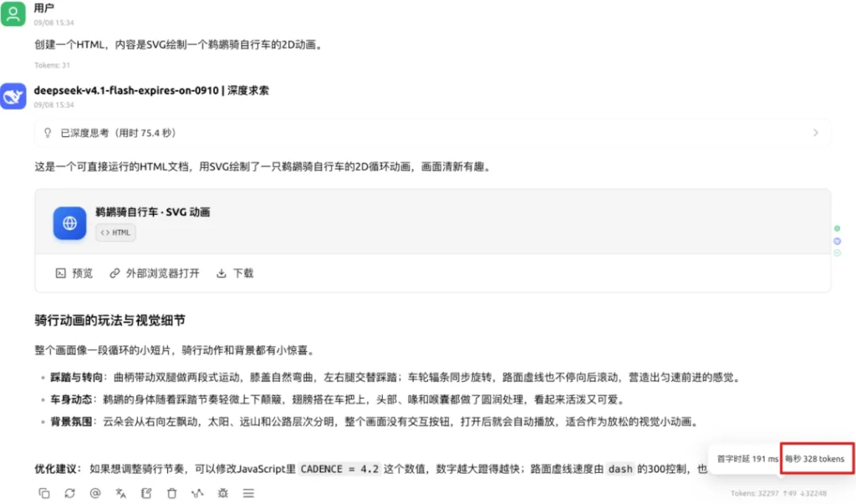Click the bold bullet label 踩踏与转向
The height and width of the screenshot is (504, 856).
point(76,377)
